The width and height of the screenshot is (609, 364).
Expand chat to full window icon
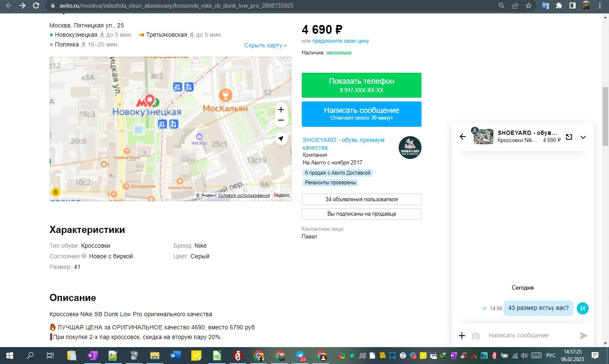click(x=569, y=137)
